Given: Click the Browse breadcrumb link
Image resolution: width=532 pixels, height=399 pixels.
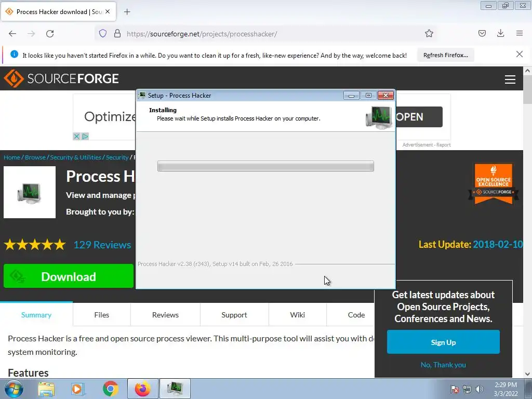Looking at the screenshot, I should [35, 157].
